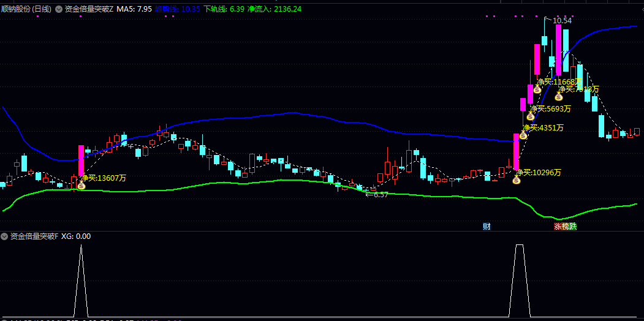This screenshot has width=644, height=321.
Task: Click the magenta candle above 净买:10296万
Action: (x=517, y=152)
